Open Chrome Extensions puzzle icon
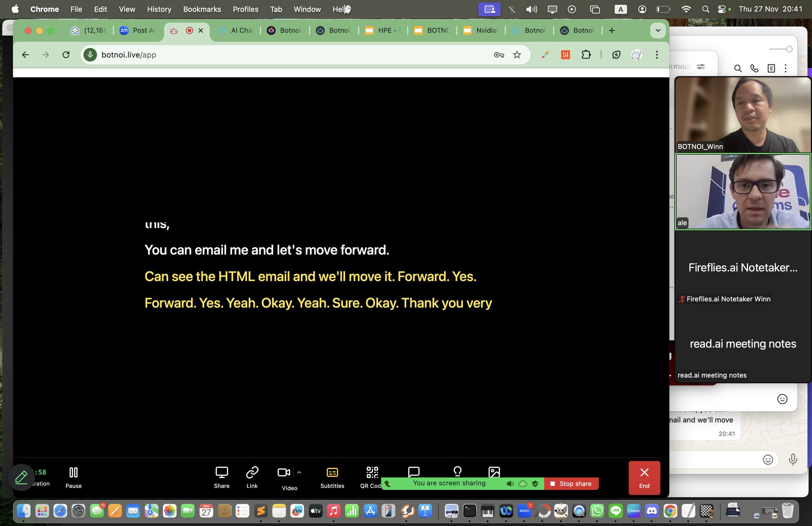The height and width of the screenshot is (526, 812). [x=586, y=55]
